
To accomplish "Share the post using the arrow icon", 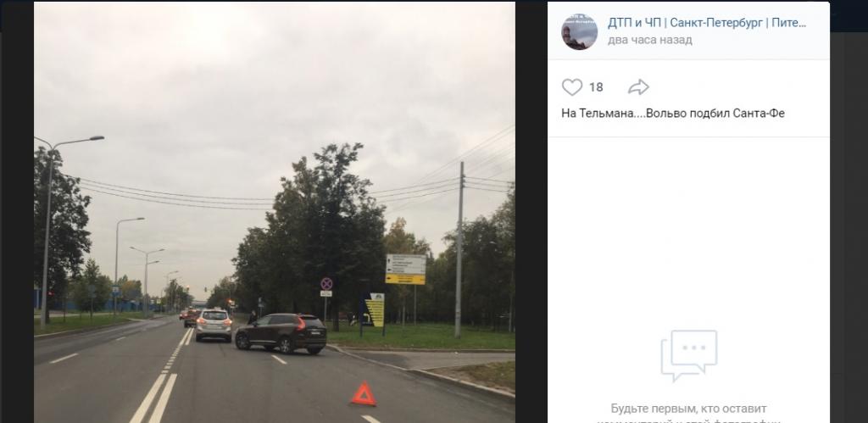I will pos(638,87).
